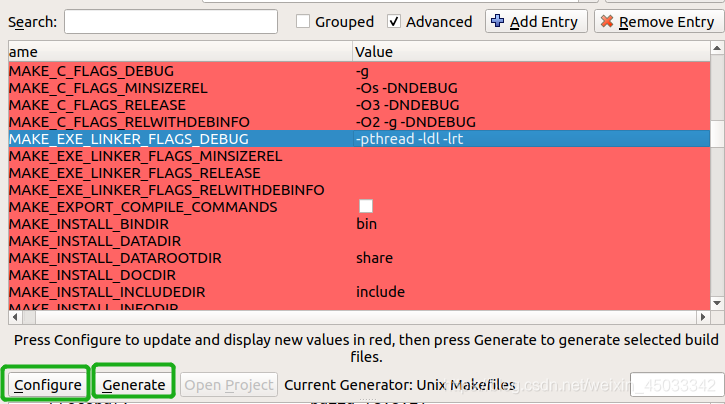Click the 'include' value for INCLUDEDIR
The height and width of the screenshot is (404, 725).
click(381, 292)
